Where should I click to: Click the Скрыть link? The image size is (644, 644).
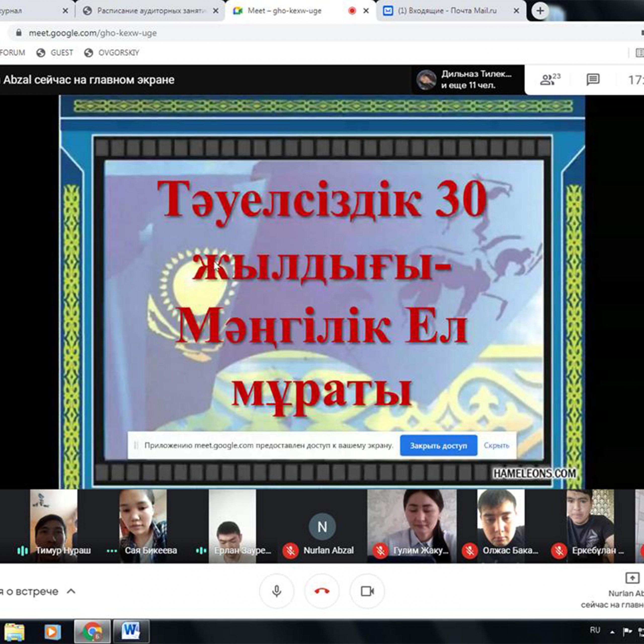tap(496, 446)
